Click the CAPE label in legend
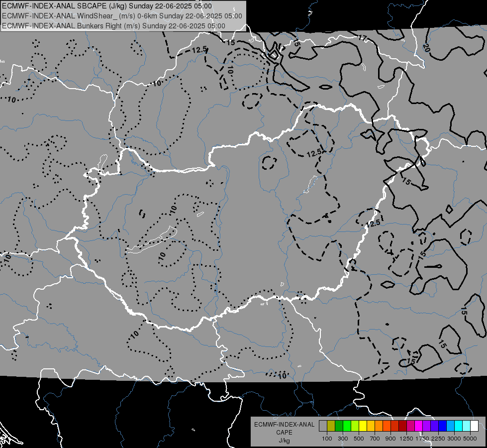487x448 pixels. [284, 433]
